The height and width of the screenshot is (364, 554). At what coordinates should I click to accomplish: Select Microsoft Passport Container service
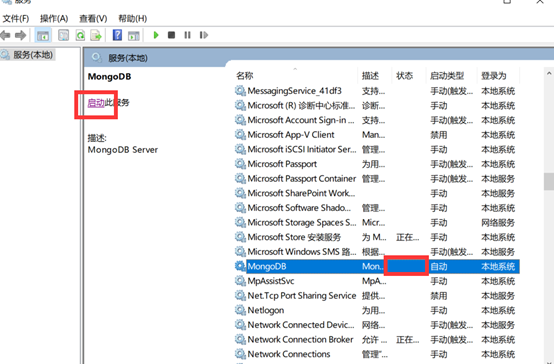(377, 178)
